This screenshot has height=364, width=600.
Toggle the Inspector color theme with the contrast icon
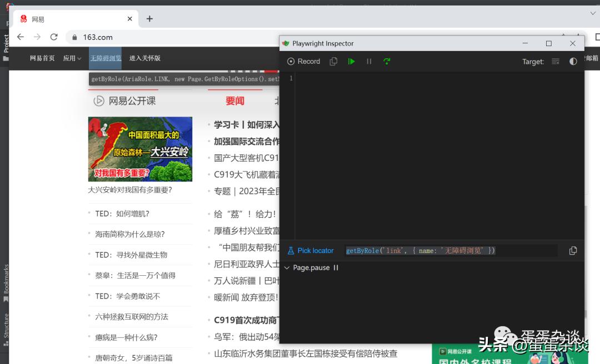pyautogui.click(x=573, y=62)
